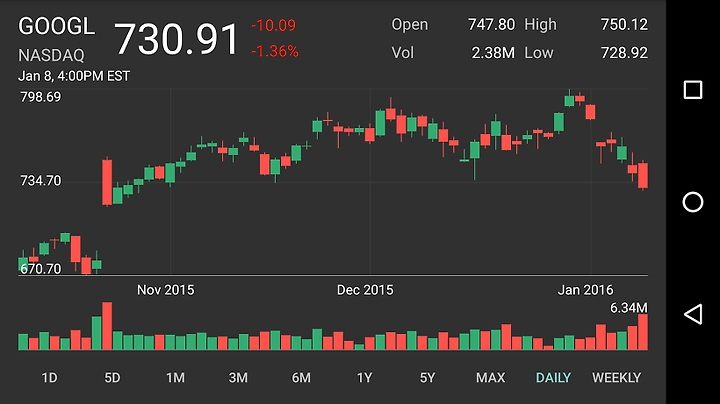The height and width of the screenshot is (404, 720).
Task: Select the MAX time range
Action: tap(490, 378)
